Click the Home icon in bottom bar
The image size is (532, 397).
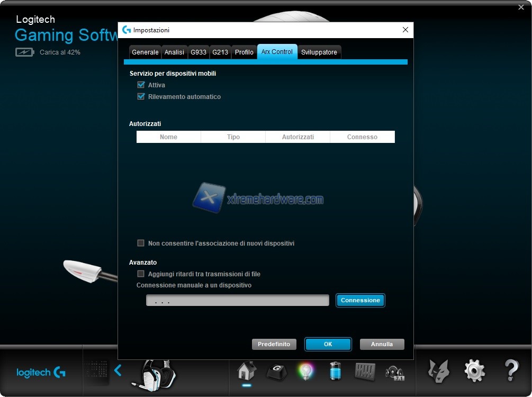tap(247, 371)
